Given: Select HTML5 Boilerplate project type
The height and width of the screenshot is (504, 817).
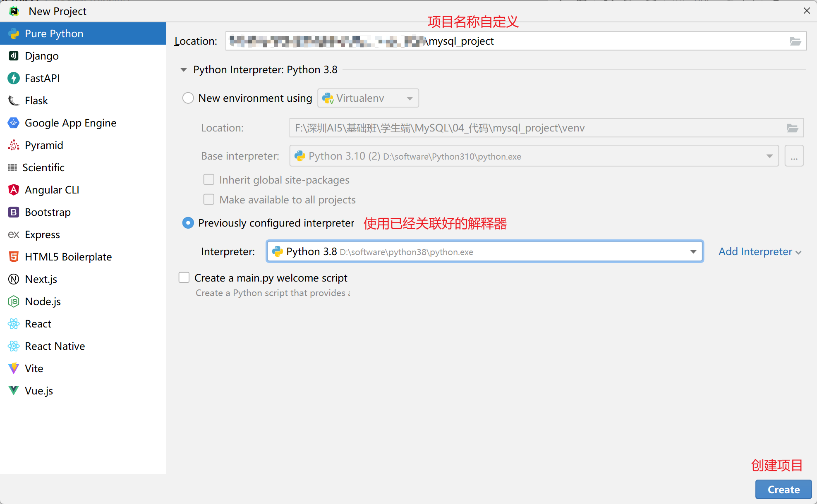Looking at the screenshot, I should click(x=83, y=257).
